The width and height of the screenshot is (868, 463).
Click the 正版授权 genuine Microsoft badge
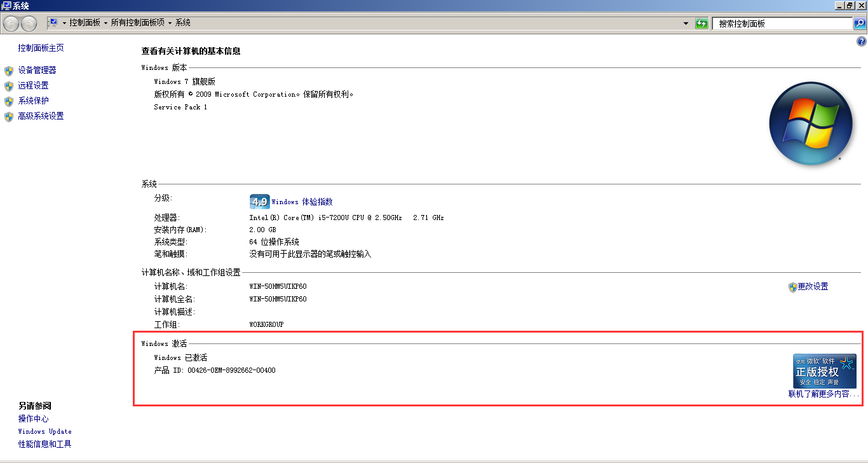824,371
